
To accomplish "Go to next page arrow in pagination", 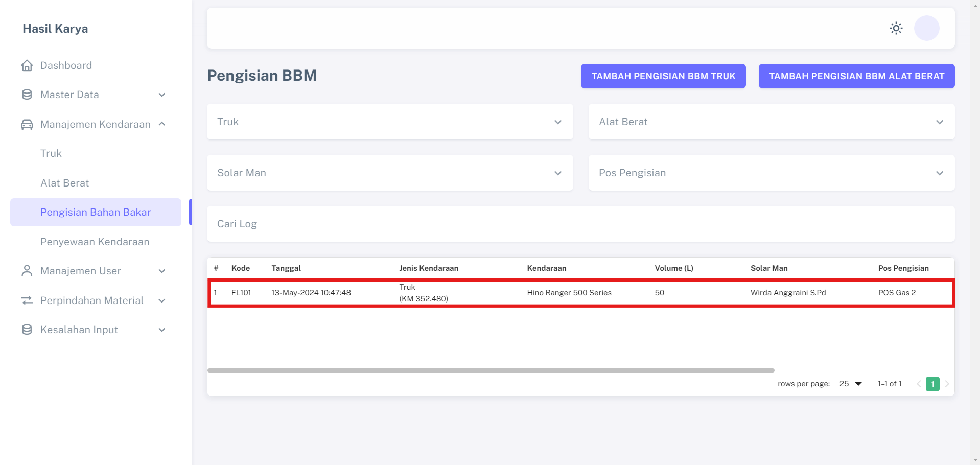I will (947, 384).
